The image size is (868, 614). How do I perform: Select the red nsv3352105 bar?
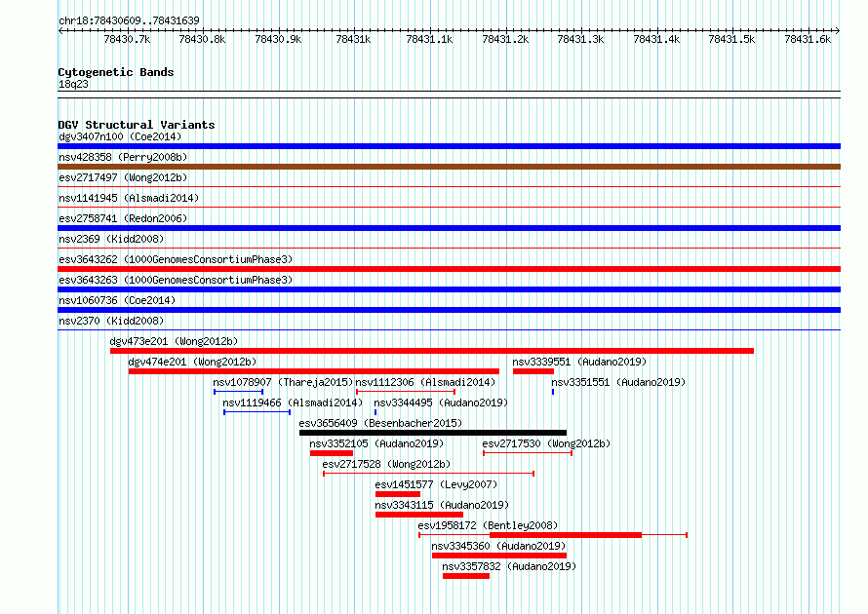click(332, 453)
